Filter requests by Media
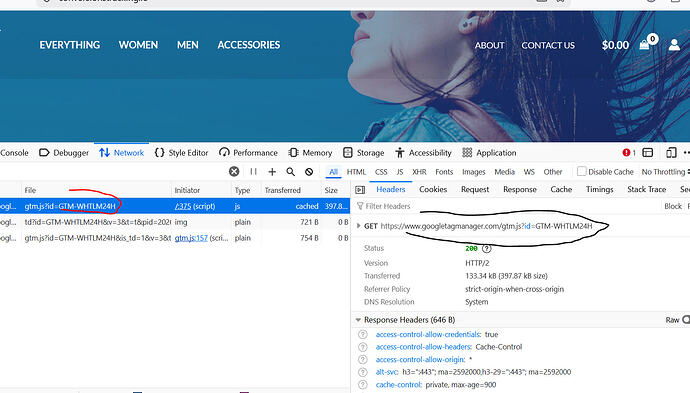 tap(504, 172)
